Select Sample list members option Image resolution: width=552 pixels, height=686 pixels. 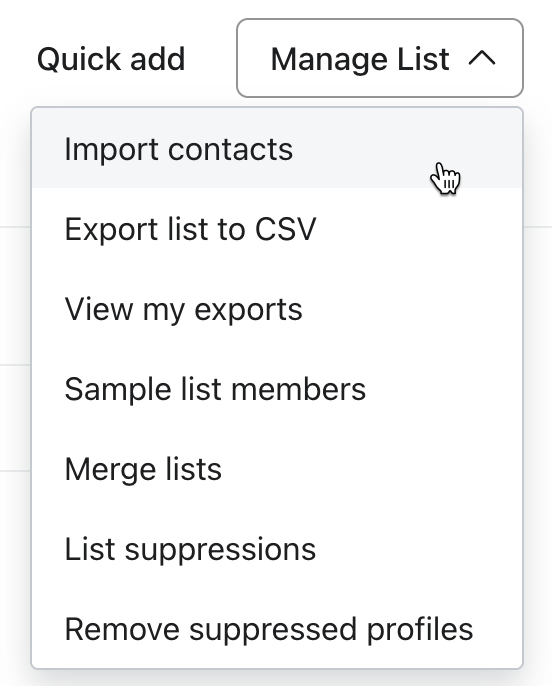277,389
